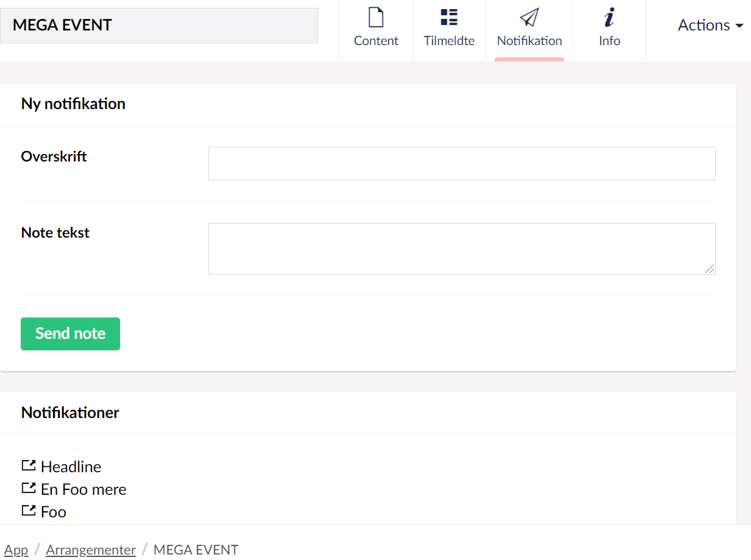
Task: Open the Foo notification text
Action: 54,512
